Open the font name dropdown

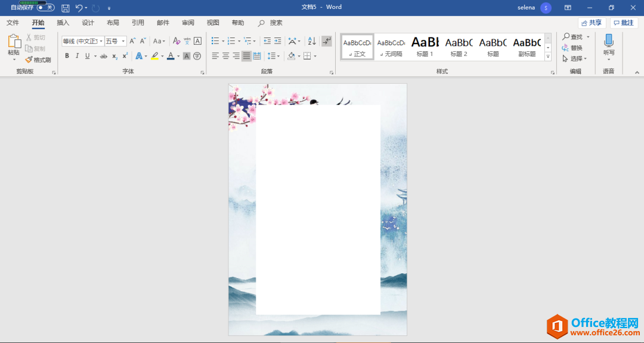tap(83, 41)
